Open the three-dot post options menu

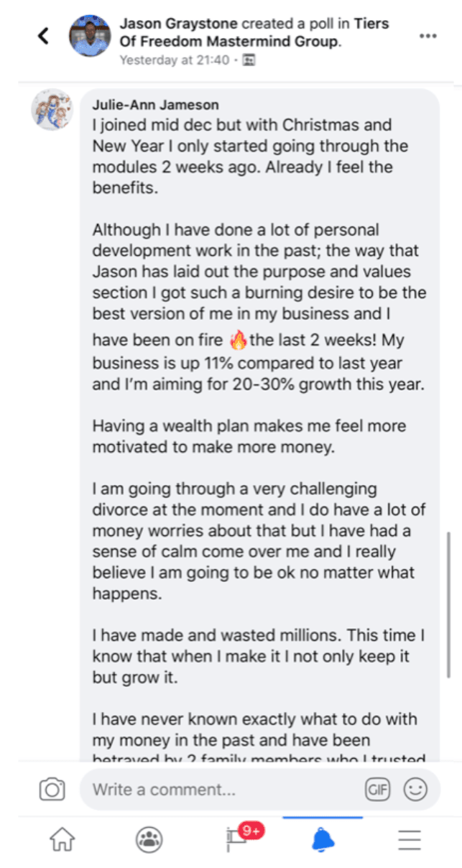[428, 36]
